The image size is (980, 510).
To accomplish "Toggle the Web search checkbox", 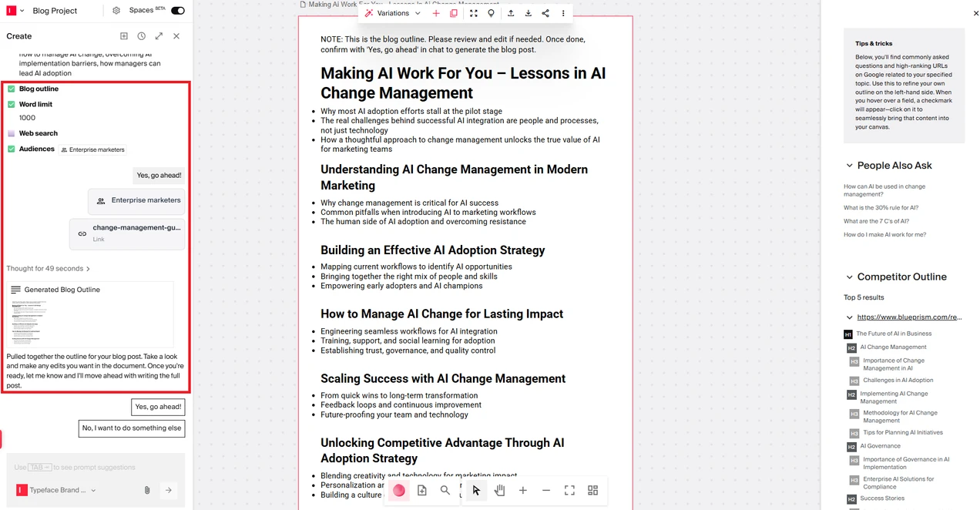I will (12, 134).
